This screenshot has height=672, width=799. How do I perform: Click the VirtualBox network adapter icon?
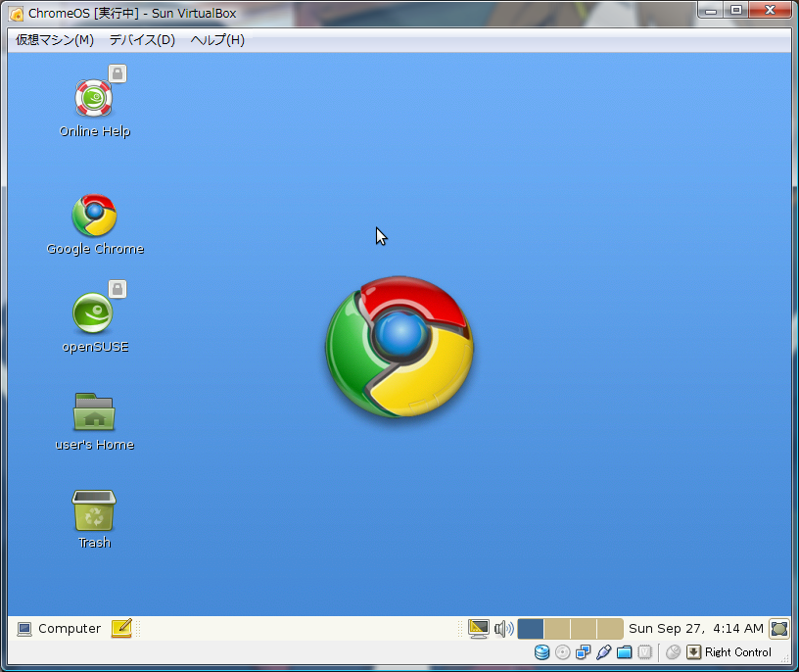click(583, 652)
